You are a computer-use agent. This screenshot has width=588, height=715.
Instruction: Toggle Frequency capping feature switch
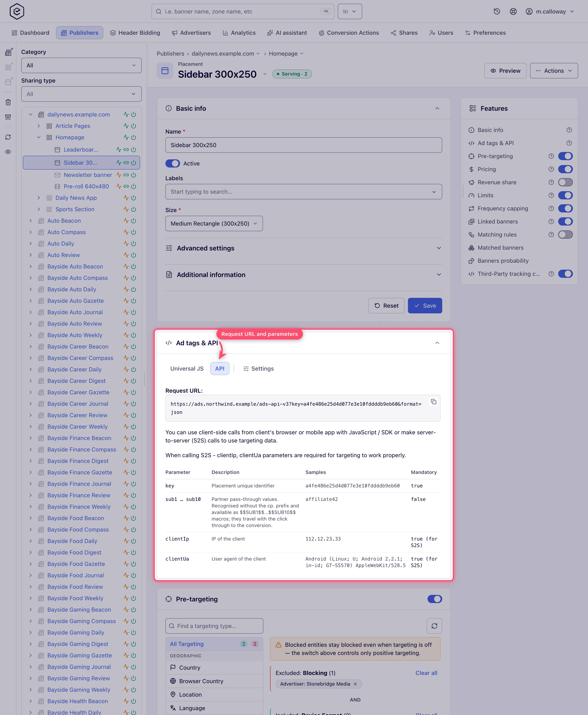565,208
